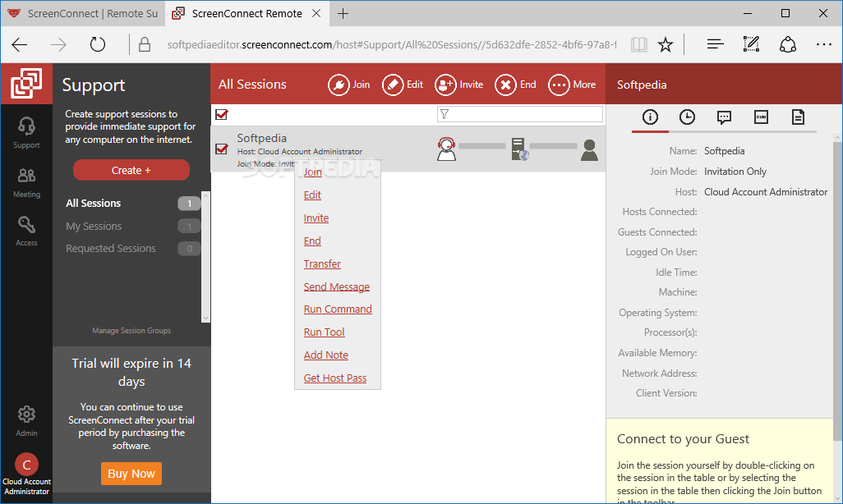This screenshot has width=843, height=504.
Task: Click the Buy Now button
Action: tap(131, 474)
